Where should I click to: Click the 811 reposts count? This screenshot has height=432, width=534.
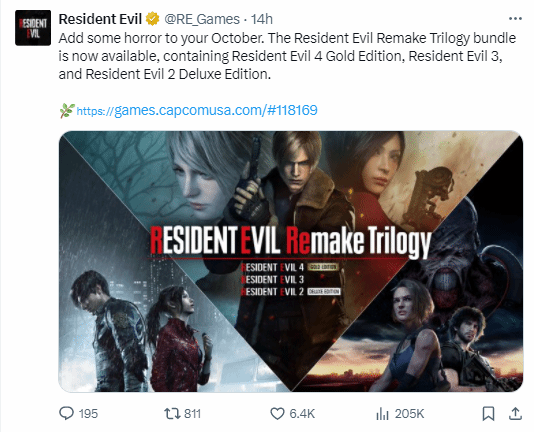[x=192, y=414]
